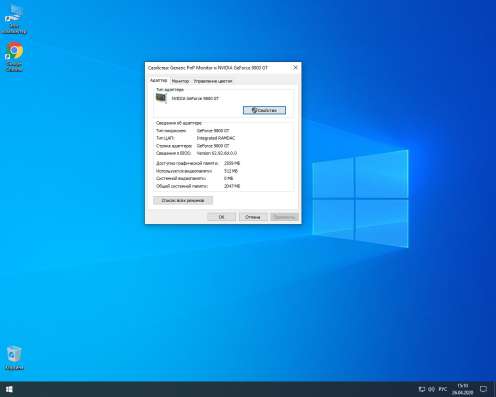Click the volume speaker tray icon
The image size is (496, 397).
coord(431,389)
